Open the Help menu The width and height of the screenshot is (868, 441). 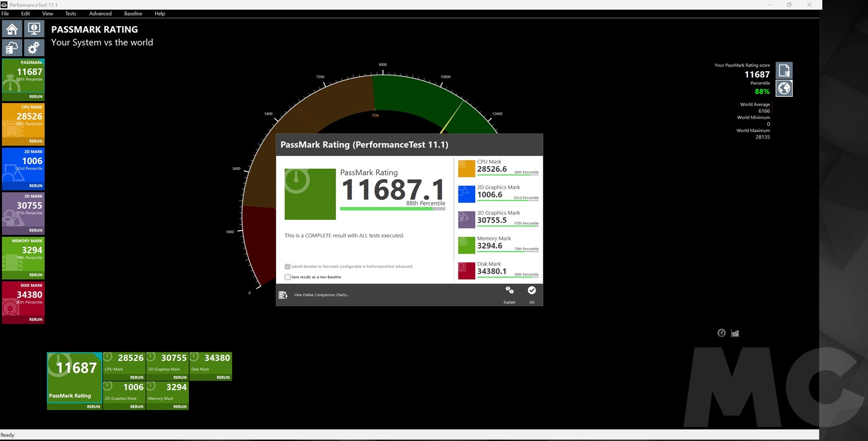point(160,14)
